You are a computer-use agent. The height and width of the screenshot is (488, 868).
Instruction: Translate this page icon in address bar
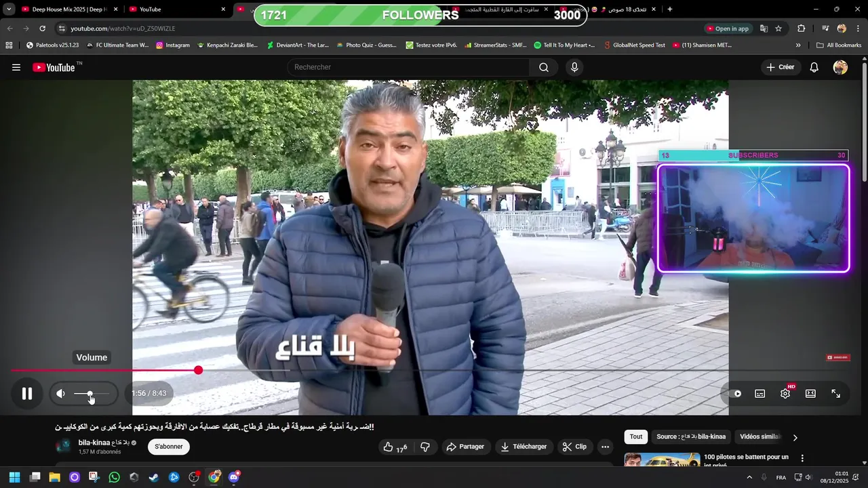coord(764,28)
